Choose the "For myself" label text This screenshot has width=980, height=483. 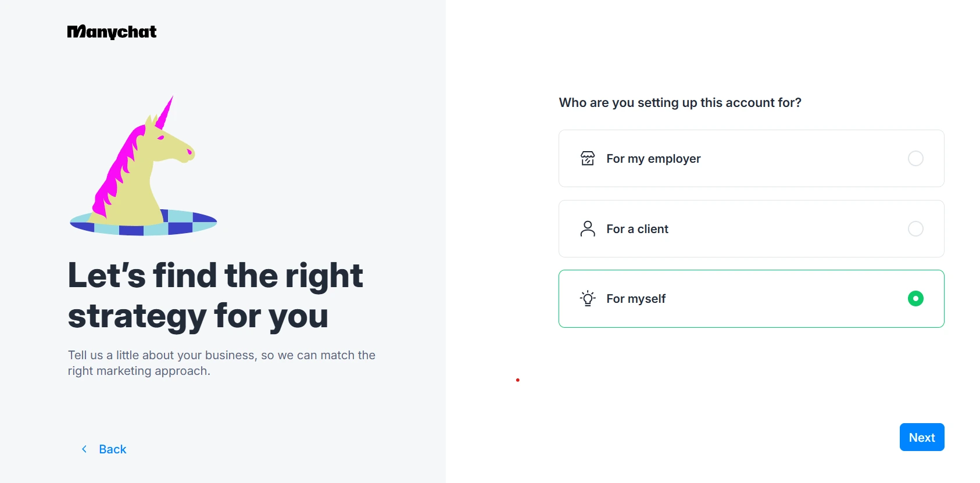coord(636,299)
